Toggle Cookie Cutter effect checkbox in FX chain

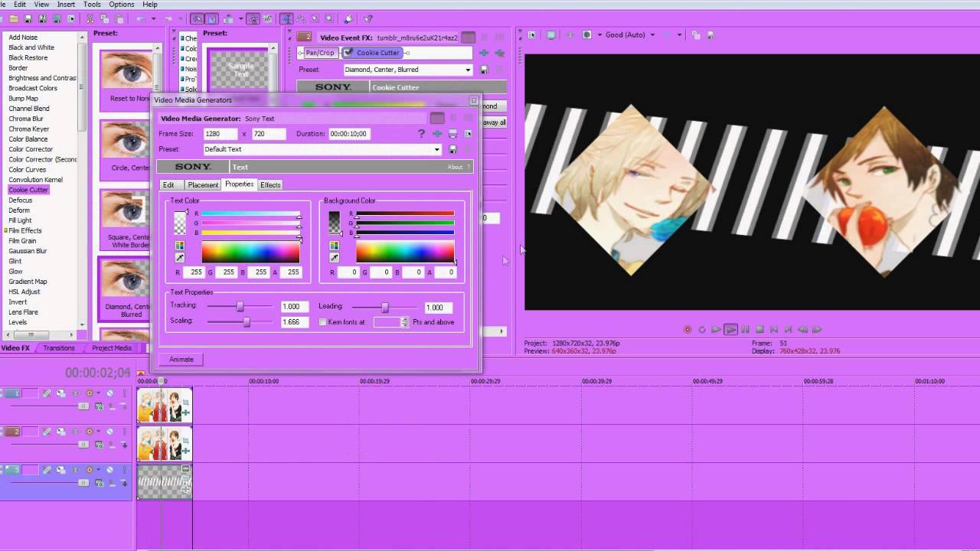point(348,53)
